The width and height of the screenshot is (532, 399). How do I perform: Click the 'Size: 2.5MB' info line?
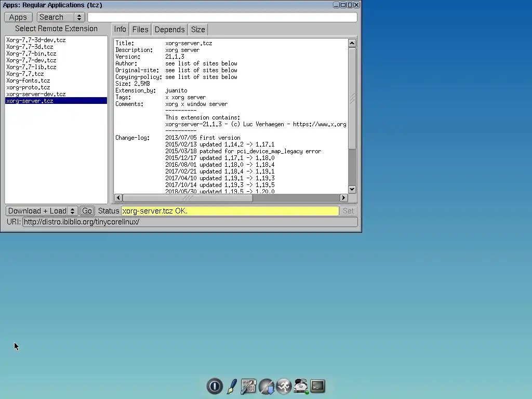point(132,84)
